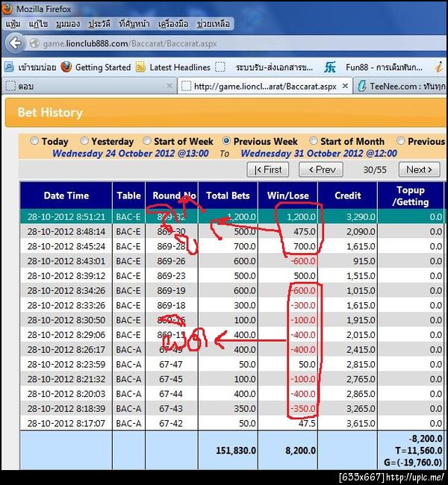This screenshot has height=485, width=448.
Task: Switch to the Baccarat.aspx tab
Action: pyautogui.click(x=265, y=86)
